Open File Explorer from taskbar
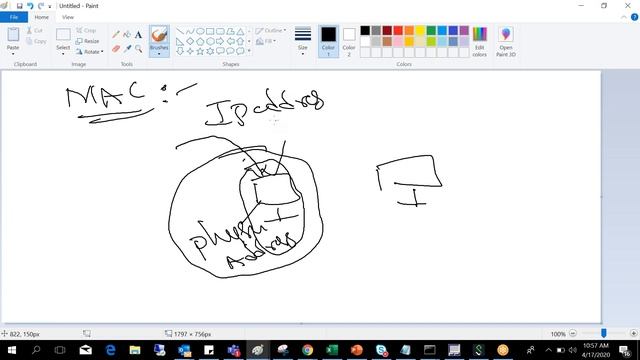Image resolution: width=640 pixels, height=360 pixels. [x=135, y=350]
